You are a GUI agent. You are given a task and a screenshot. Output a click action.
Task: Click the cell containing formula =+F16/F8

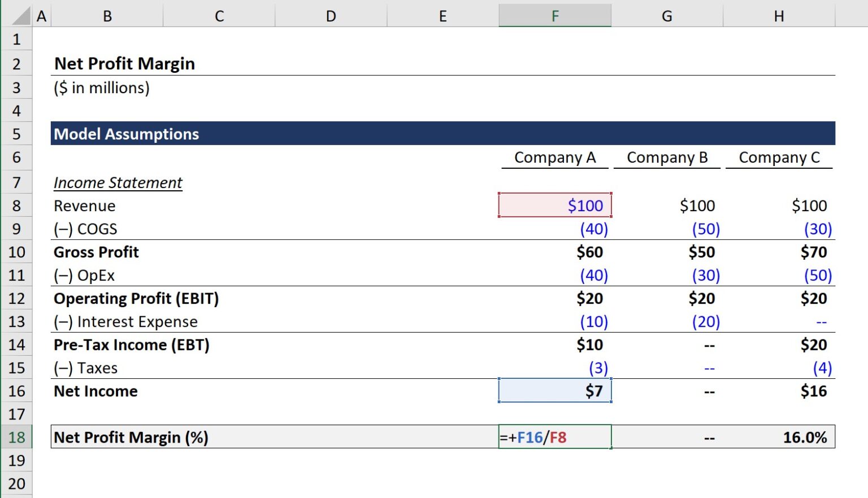tap(554, 436)
